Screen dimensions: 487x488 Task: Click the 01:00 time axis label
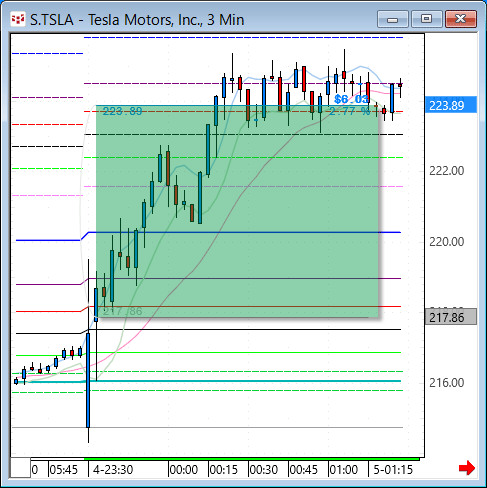(x=343, y=470)
